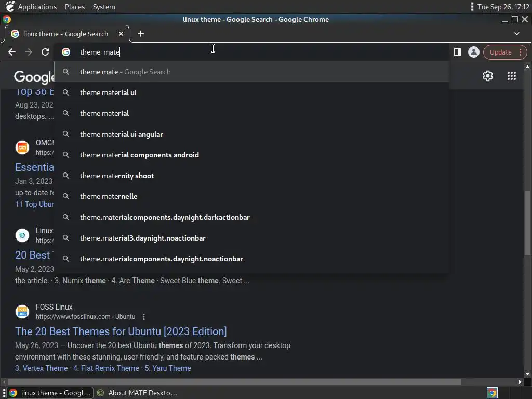Open a new tab with plus button

coord(141,34)
